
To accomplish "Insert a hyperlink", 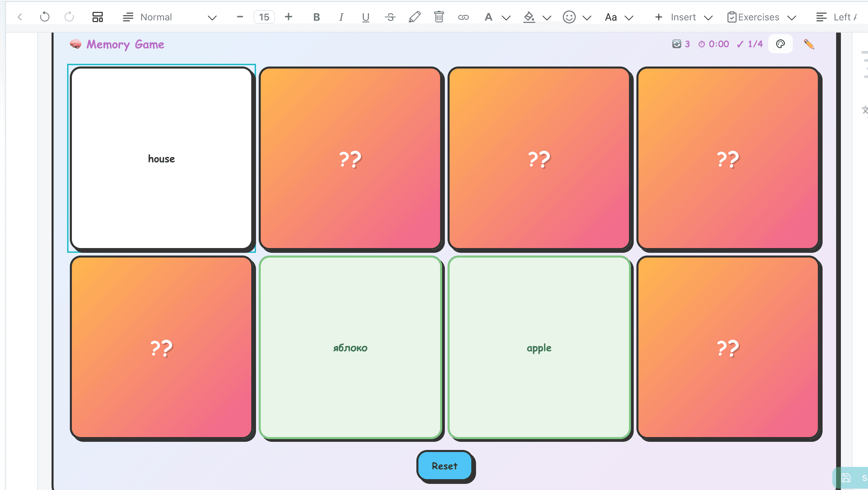I will 463,17.
